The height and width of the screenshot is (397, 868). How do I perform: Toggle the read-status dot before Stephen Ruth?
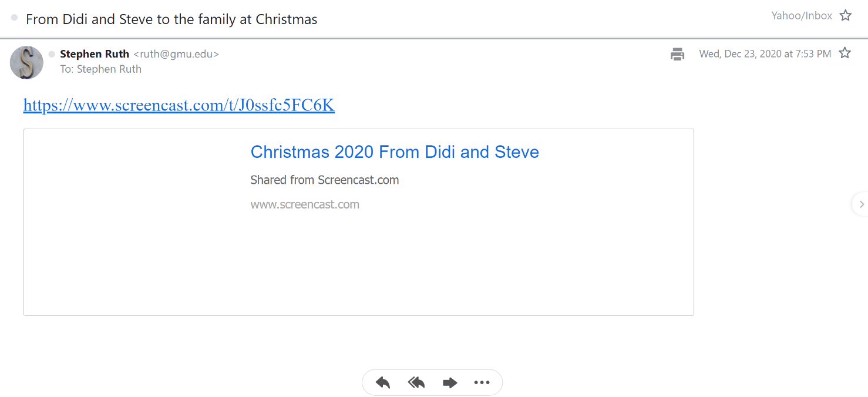pos(52,54)
